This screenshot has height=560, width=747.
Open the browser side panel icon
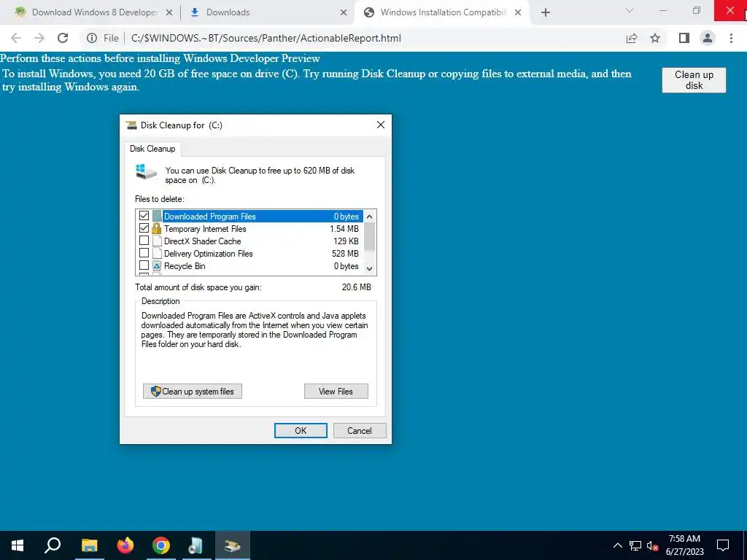coord(684,38)
